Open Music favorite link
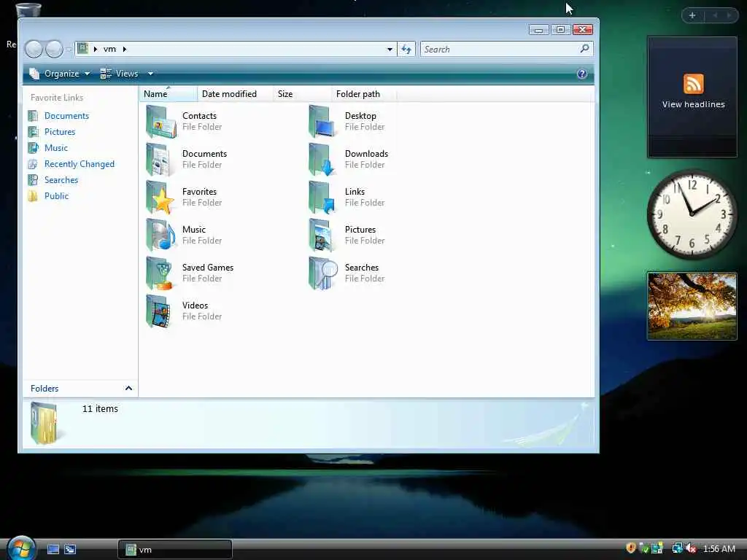Viewport: 747px width, 560px height. tap(55, 148)
